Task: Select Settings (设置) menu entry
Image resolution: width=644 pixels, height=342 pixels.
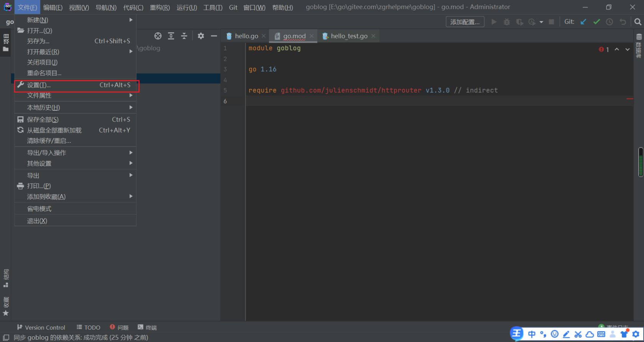Action: click(x=76, y=85)
